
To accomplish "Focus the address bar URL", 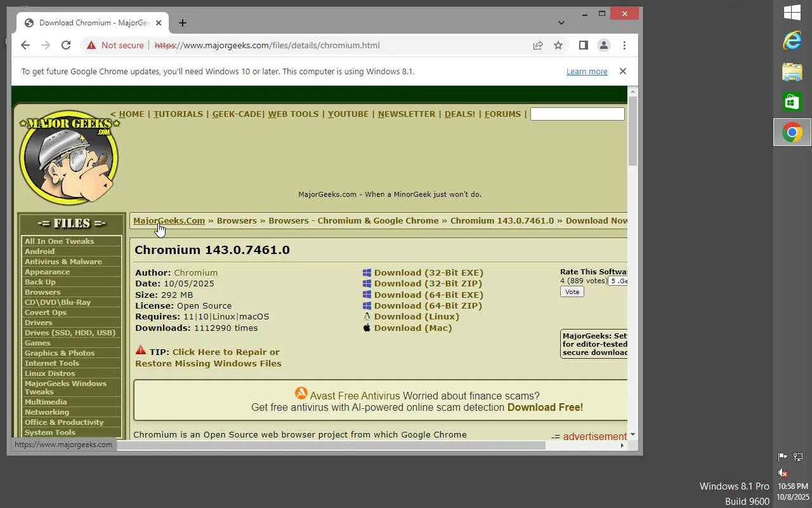I will pyautogui.click(x=267, y=45).
